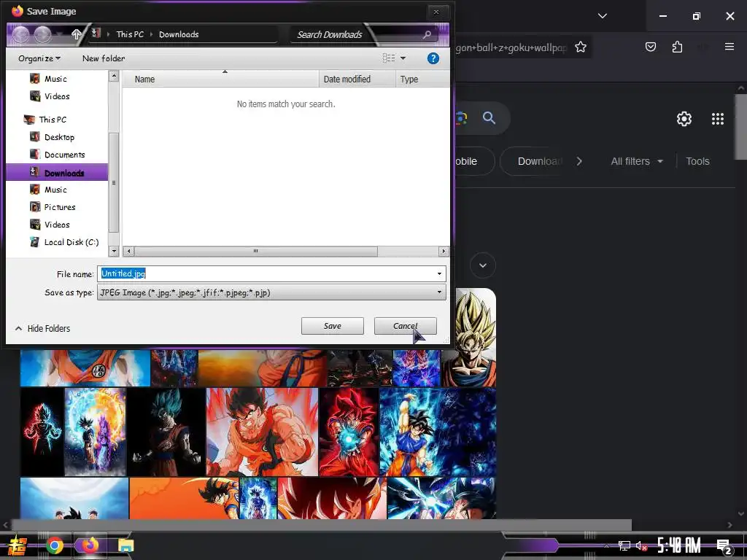Open the Google apps grid icon
The image size is (747, 560).
(718, 119)
